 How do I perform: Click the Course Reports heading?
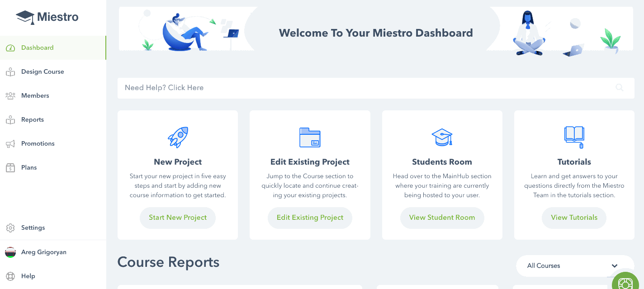pos(168,262)
